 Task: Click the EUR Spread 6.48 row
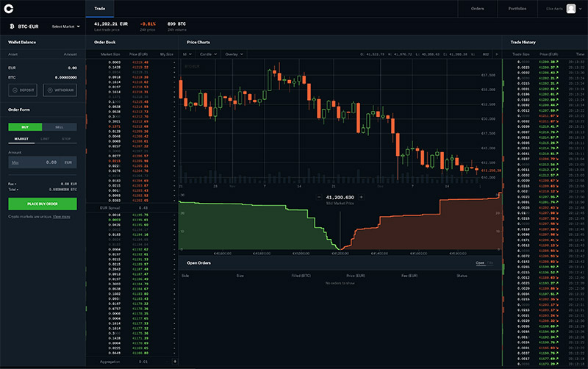click(x=132, y=208)
